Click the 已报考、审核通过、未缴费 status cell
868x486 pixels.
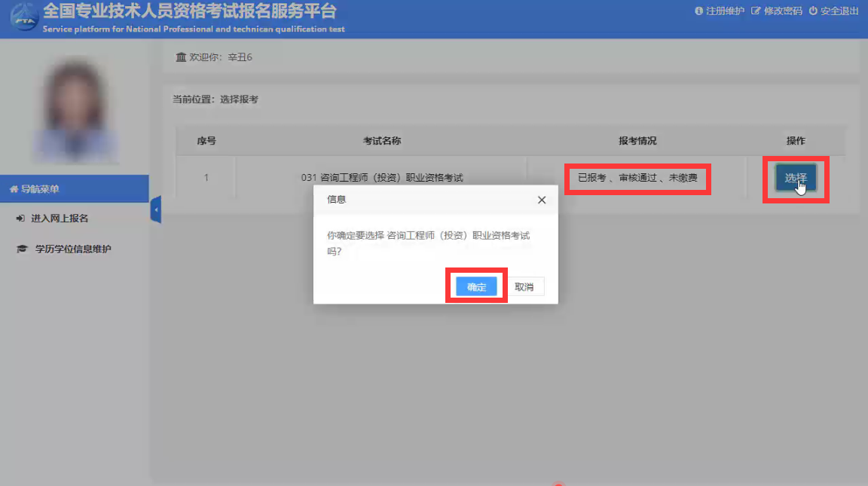click(637, 178)
